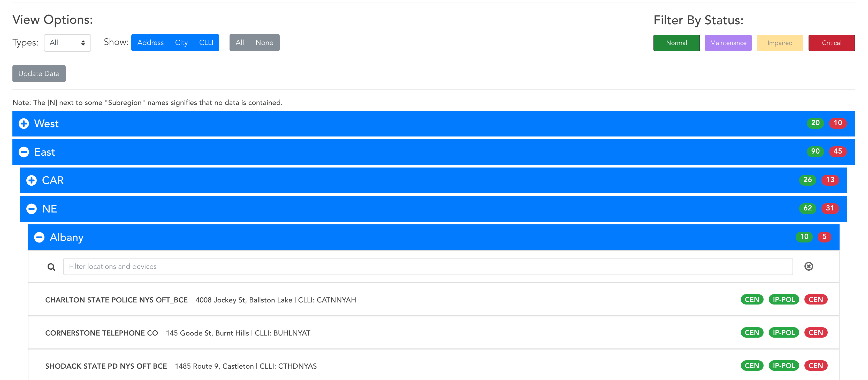Click the search magnifier icon in Albany
Screen dimensions: 868x380
[x=51, y=267]
